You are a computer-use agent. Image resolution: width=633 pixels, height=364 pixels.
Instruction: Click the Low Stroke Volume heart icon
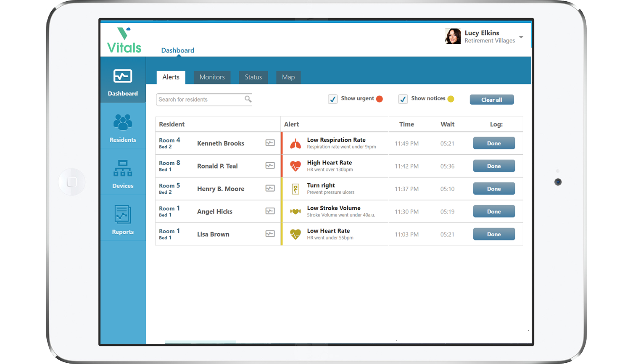pyautogui.click(x=295, y=211)
